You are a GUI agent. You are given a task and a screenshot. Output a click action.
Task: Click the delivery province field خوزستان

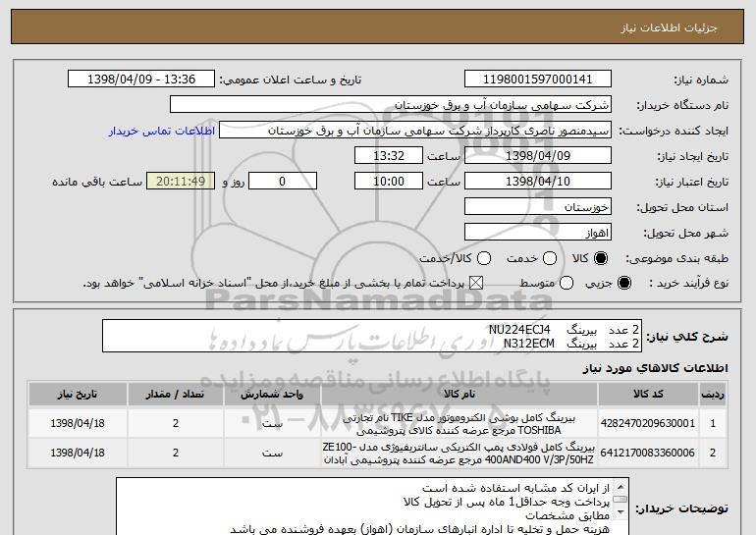point(538,207)
